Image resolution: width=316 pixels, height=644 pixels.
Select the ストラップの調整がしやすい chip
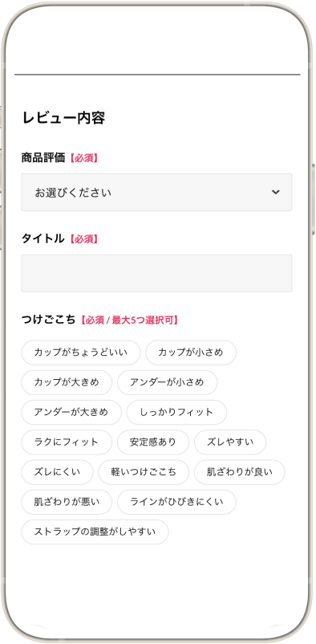pos(95,532)
